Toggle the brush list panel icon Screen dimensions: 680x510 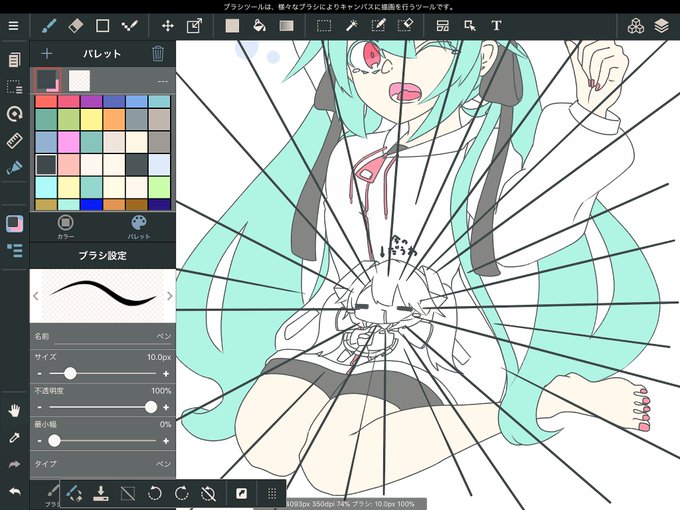point(14,250)
